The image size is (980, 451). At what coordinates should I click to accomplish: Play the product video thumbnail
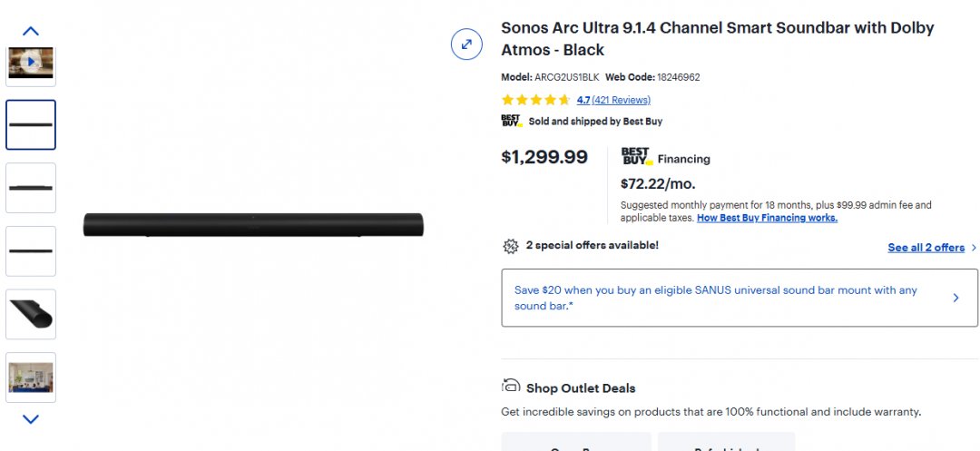point(31,63)
